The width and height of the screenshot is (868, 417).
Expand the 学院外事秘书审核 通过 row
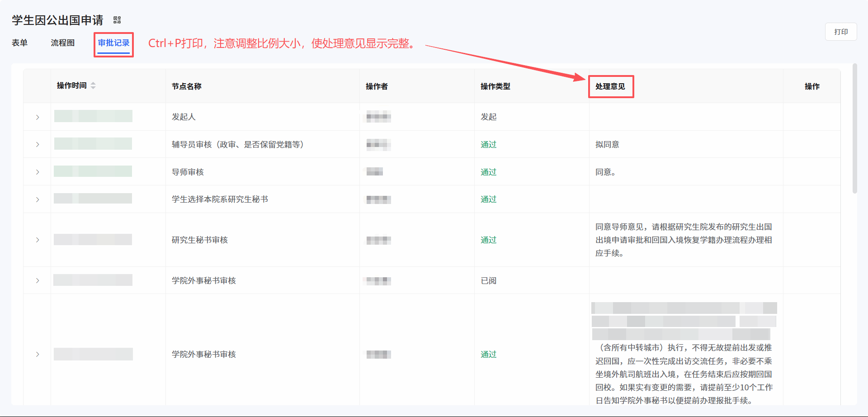pyautogui.click(x=38, y=354)
